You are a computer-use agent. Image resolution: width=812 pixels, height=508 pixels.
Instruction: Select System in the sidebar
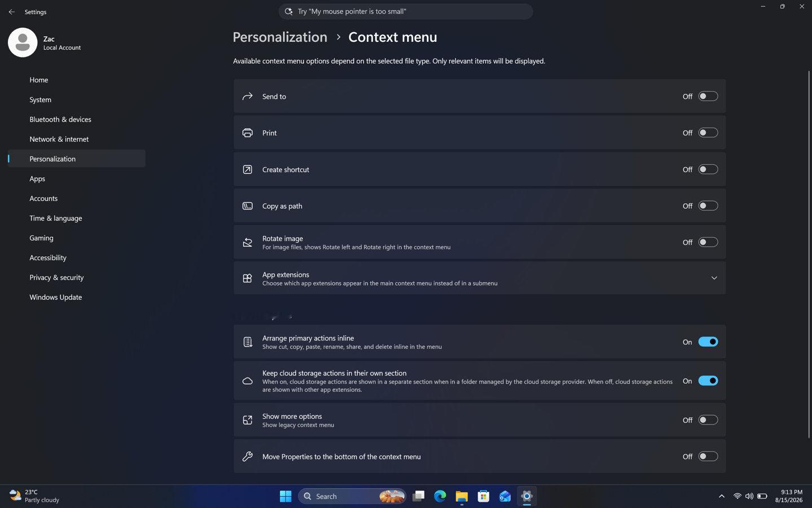click(77, 99)
